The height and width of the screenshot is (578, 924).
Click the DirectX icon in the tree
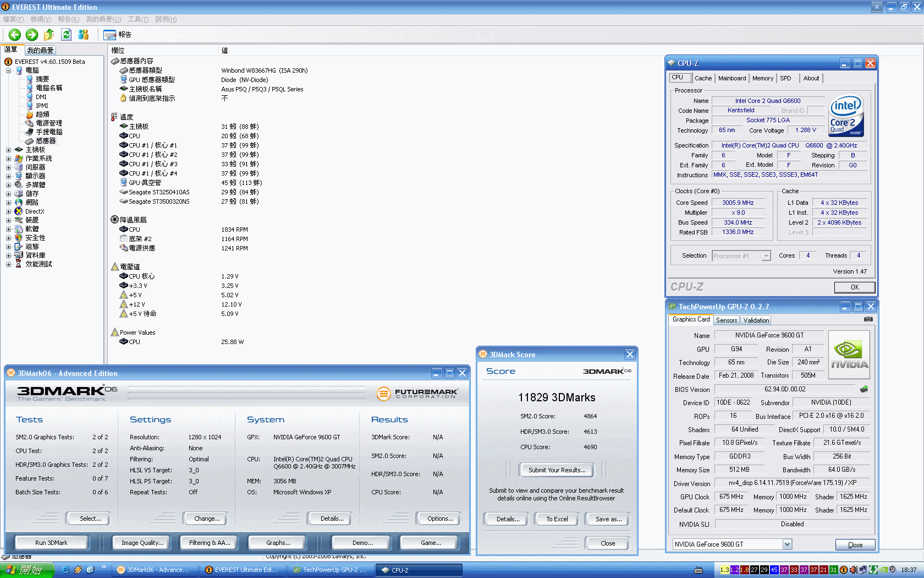tap(19, 211)
